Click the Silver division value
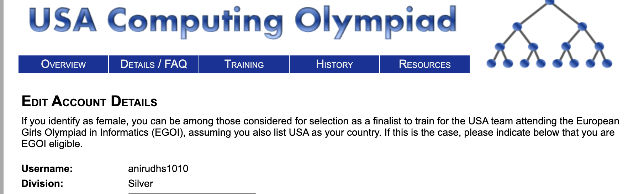The height and width of the screenshot is (194, 644). pos(141,183)
